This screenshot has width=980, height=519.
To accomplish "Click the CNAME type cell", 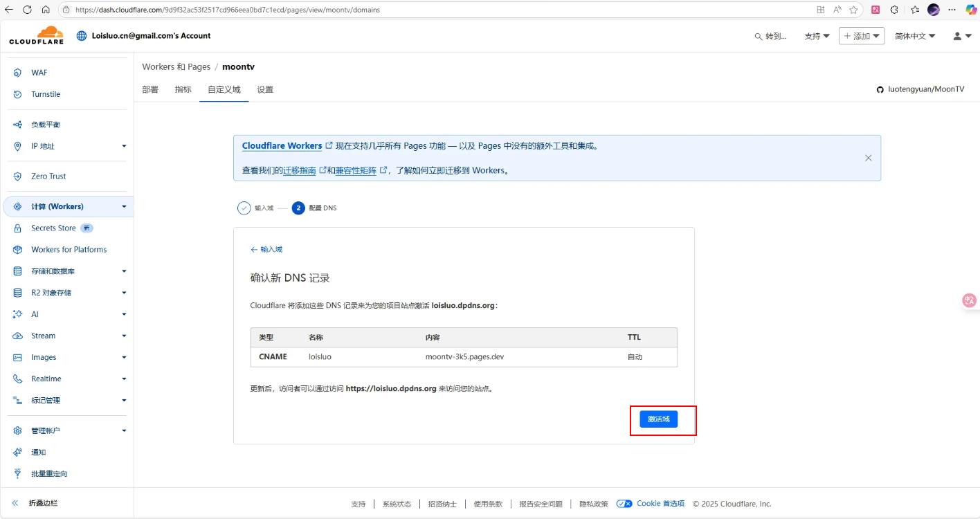I will click(x=273, y=357).
